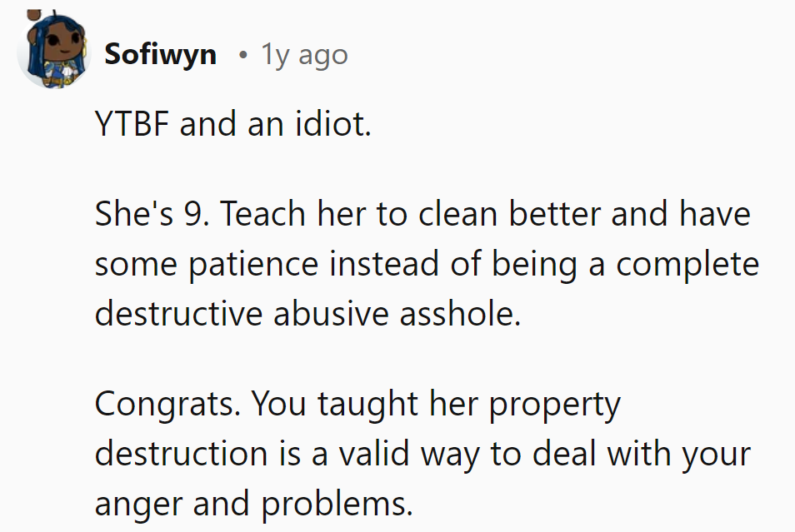The width and height of the screenshot is (795, 532).
Task: Click the word 'abusive' in the comment
Action: pos(331,314)
